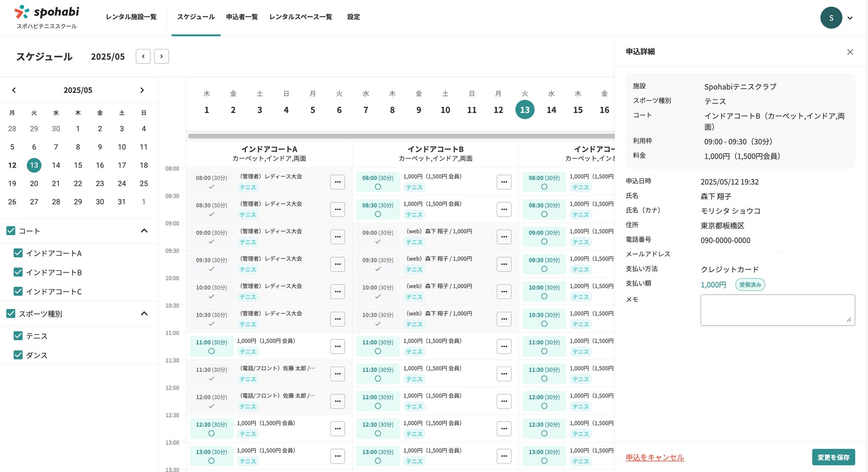The image size is (868, 472).
Task: Open options for インドアコートB 09:30 slot
Action: [x=504, y=264]
